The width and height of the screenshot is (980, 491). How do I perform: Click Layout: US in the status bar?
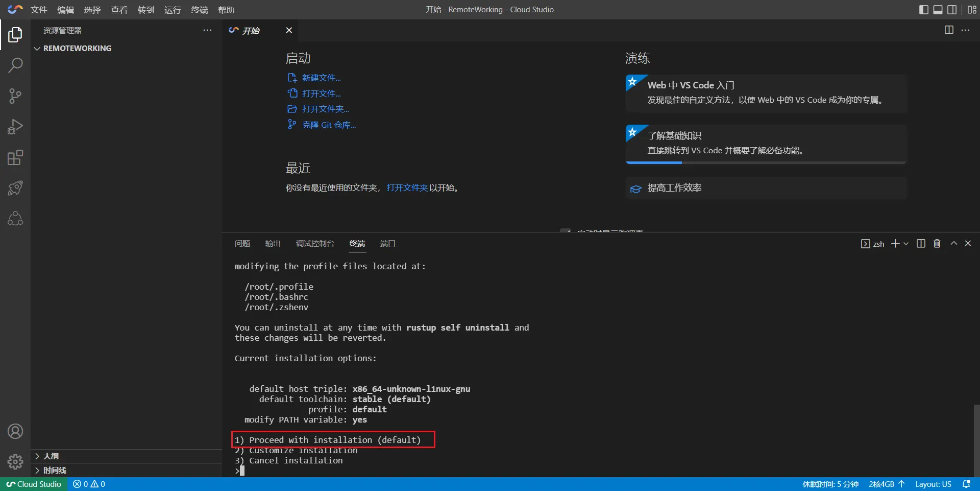point(933,484)
